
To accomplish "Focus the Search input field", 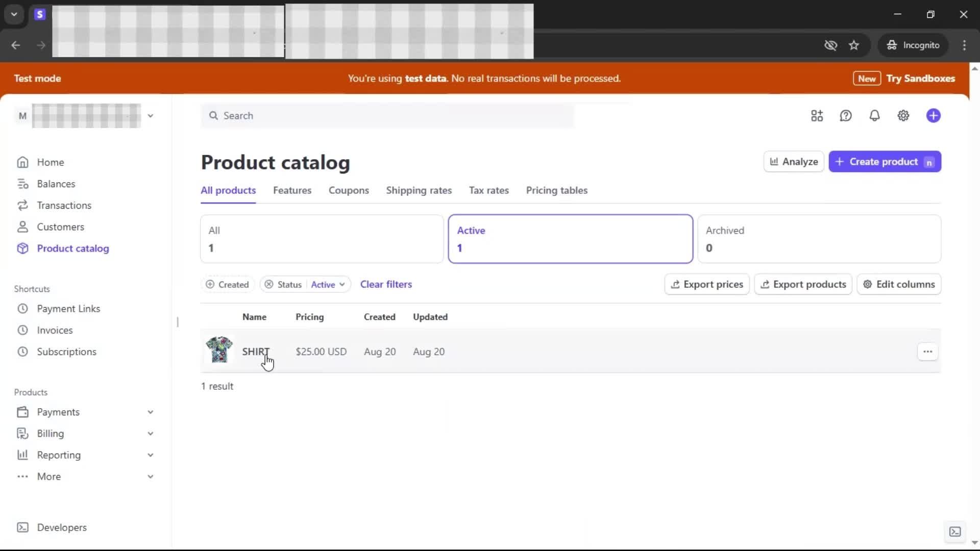I will 388,116.
